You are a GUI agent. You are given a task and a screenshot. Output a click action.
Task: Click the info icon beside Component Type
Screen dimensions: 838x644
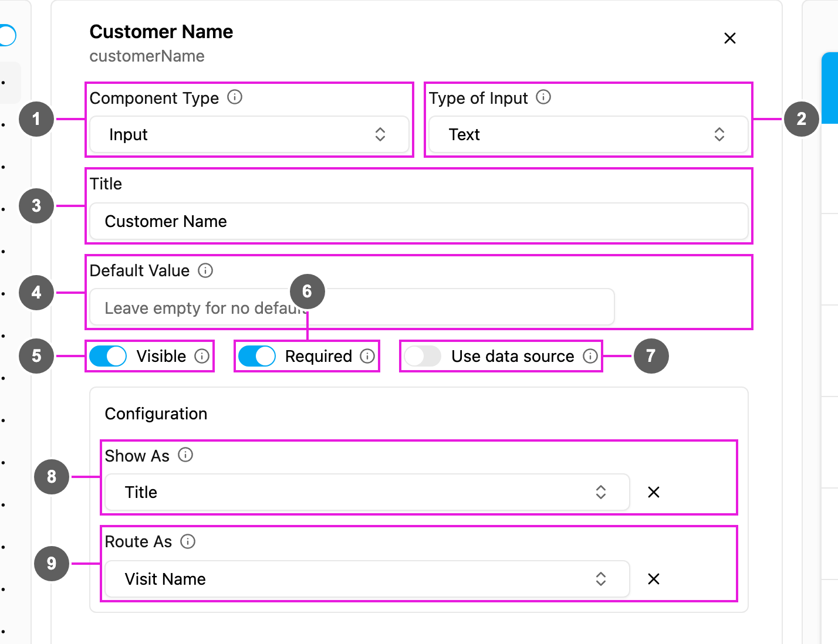point(235,97)
